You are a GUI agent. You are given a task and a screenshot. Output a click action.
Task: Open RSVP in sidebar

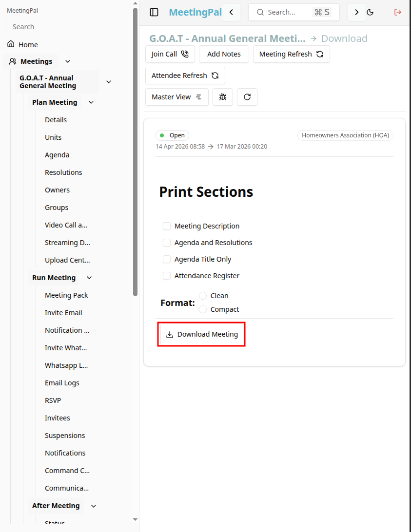tap(53, 400)
